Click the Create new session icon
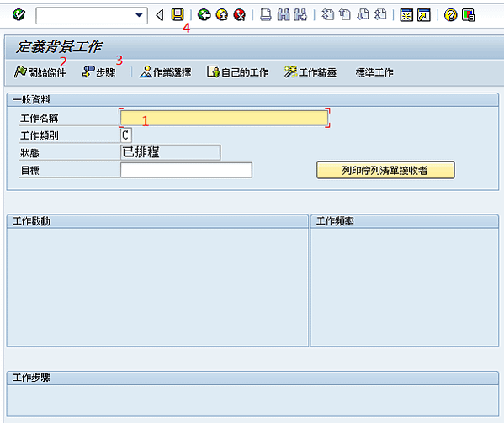This screenshot has width=504, height=423. point(406,15)
